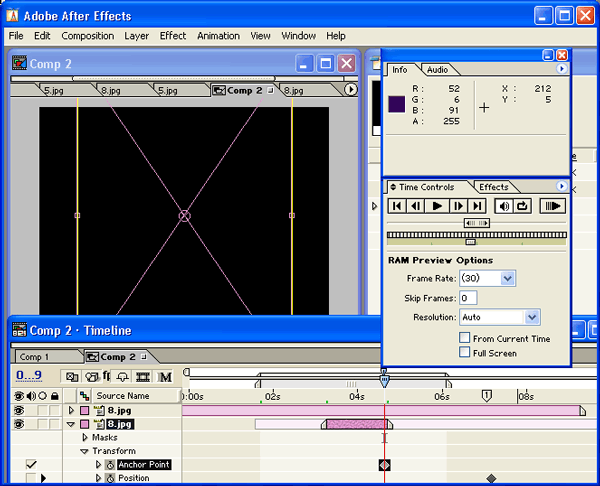Click label color swatch of first 8.jpg layer
The width and height of the screenshot is (600, 486).
coord(84,411)
